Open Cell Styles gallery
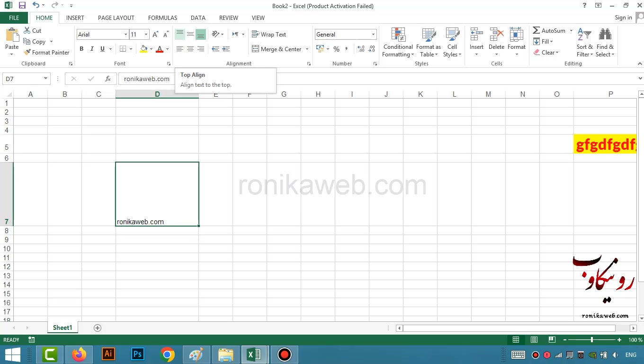Screen dimensions: 644x364 click(452, 43)
